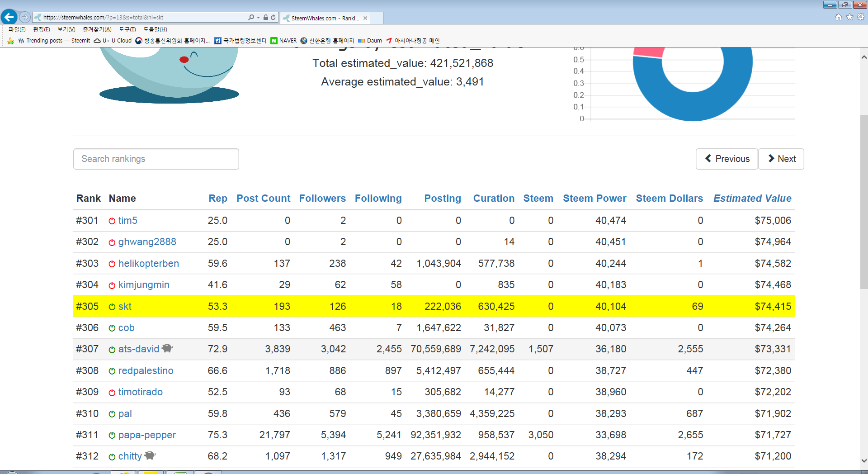868x474 pixels.
Task: Click the pink segment of the donut chart
Action: pyautogui.click(x=648, y=52)
